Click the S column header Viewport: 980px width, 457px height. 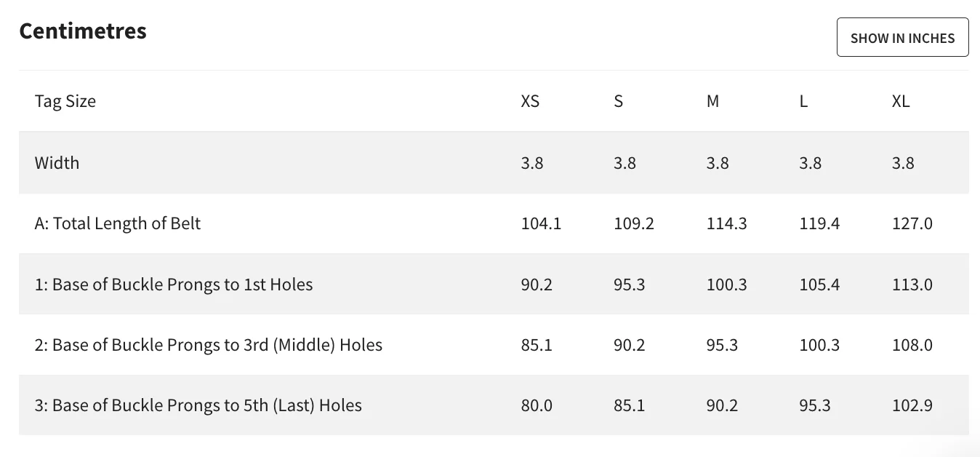pyautogui.click(x=618, y=101)
